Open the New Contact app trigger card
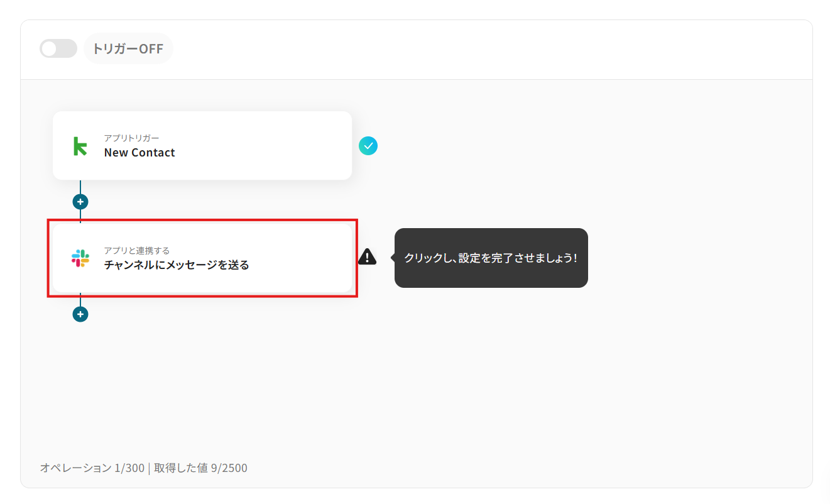 click(202, 146)
